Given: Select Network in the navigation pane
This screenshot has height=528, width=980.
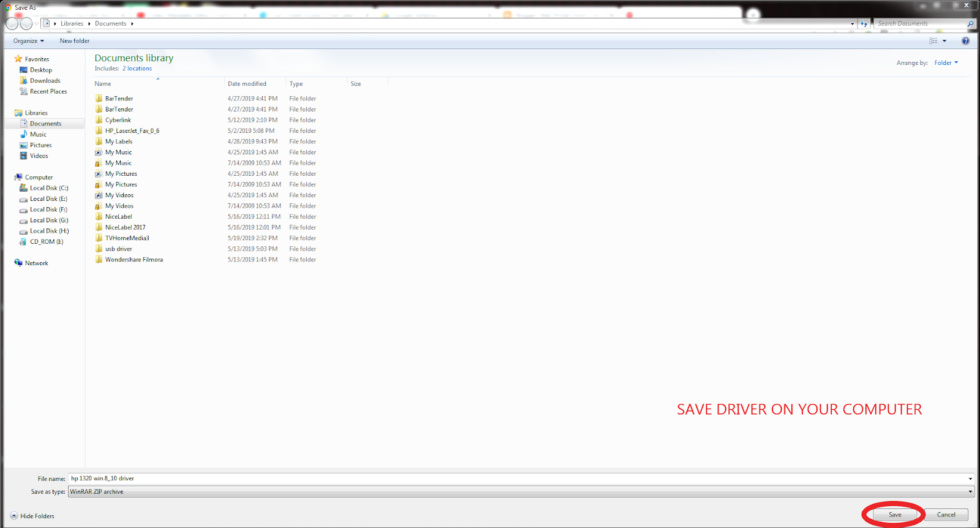Looking at the screenshot, I should (x=36, y=263).
